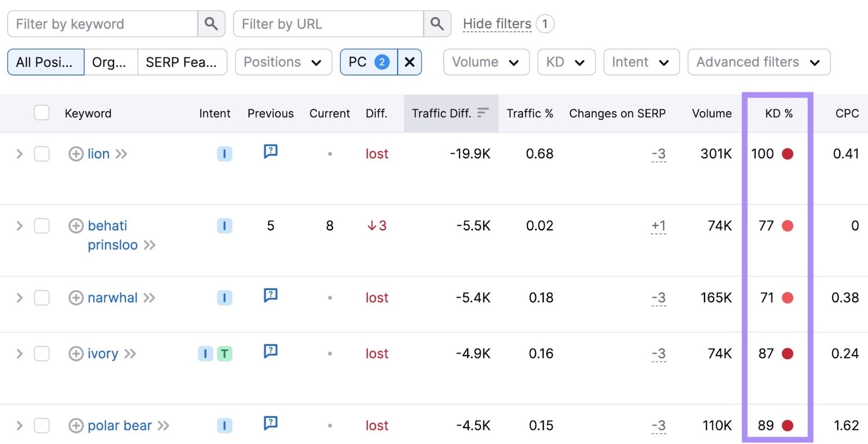Sort by the KD % column header
Viewport: 868px width, 444px height.
(x=778, y=113)
